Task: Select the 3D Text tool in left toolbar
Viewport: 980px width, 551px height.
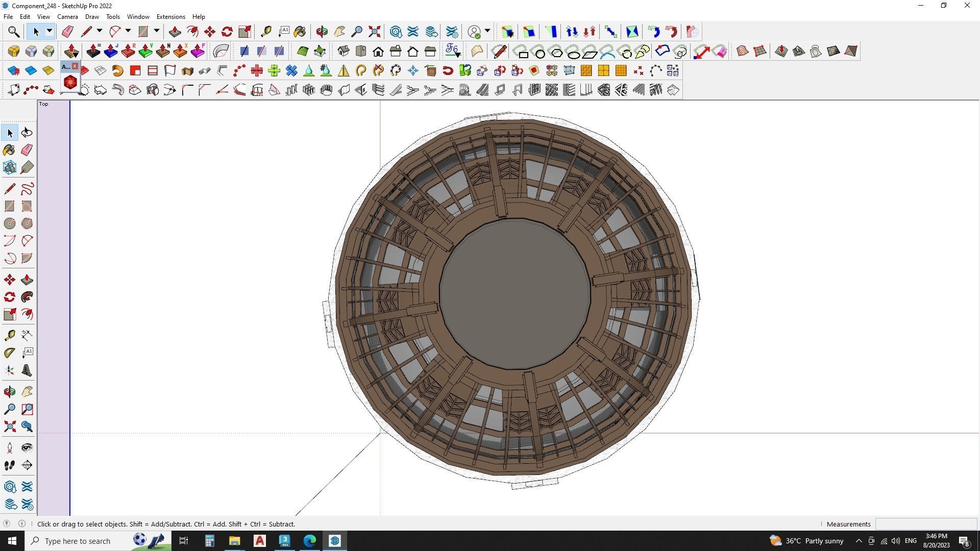Action: 27,371
